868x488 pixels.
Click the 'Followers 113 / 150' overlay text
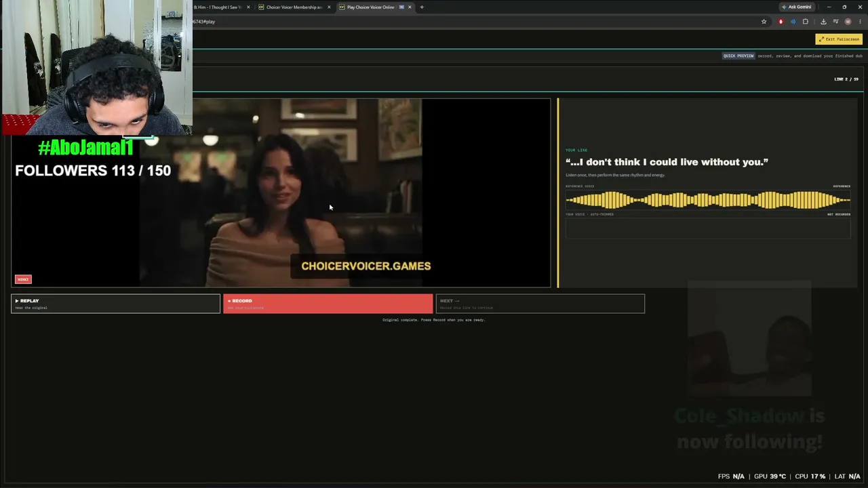pyautogui.click(x=93, y=171)
